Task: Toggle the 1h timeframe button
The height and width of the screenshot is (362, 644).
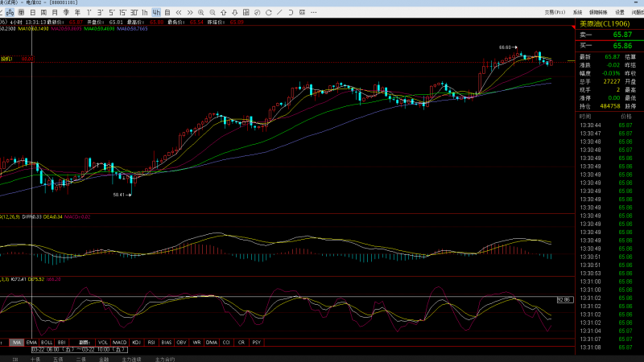Action: pyautogui.click(x=145, y=12)
